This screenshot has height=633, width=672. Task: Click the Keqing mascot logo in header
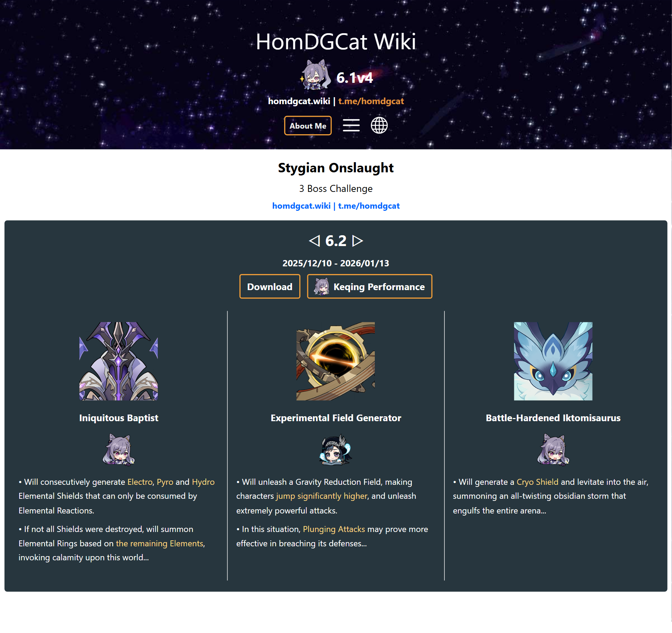pyautogui.click(x=316, y=75)
